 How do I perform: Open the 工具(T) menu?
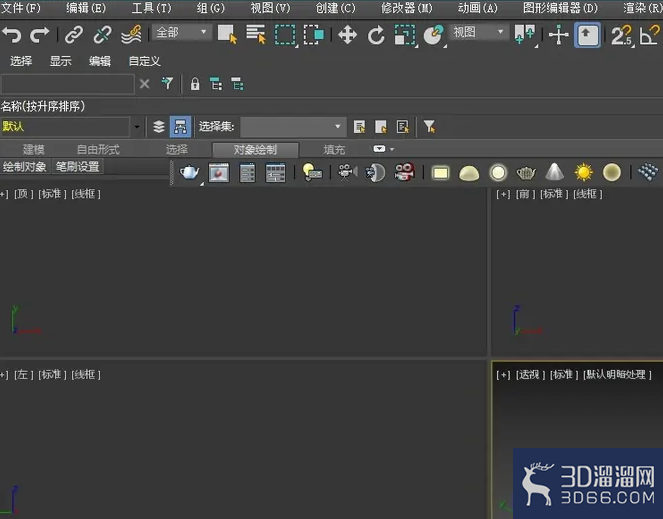(x=152, y=8)
